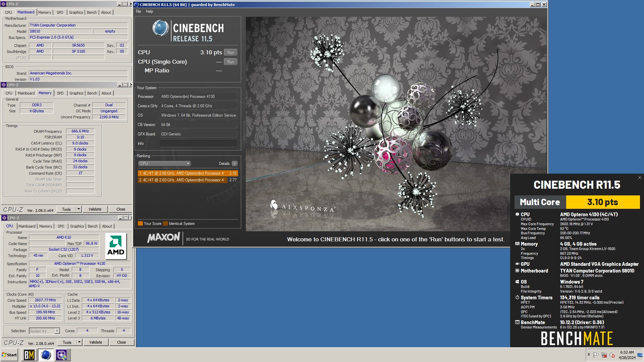Open Tools dropdown arrow in CPU-Z Memory window
The height and width of the screenshot is (362, 644).
79,209
